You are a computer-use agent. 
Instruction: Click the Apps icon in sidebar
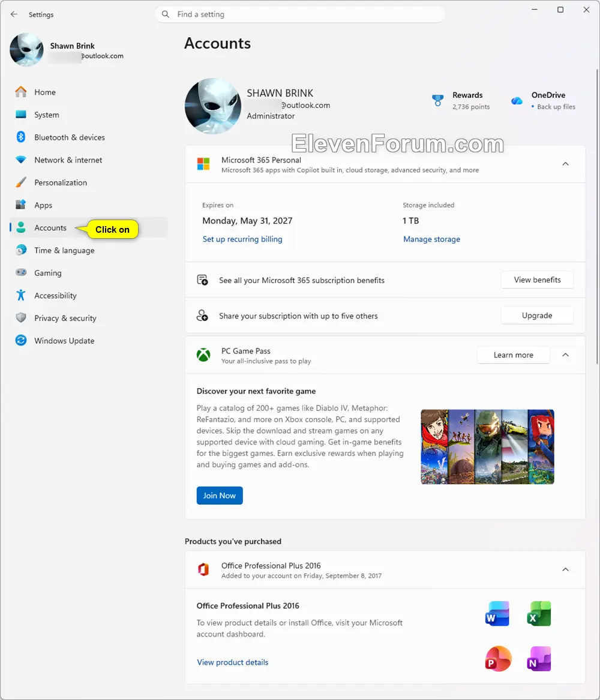21,205
